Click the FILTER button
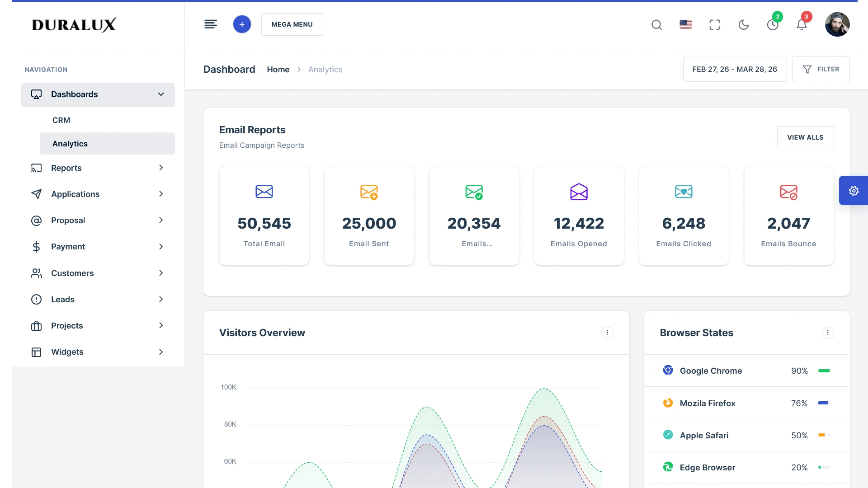Viewport: 868px width, 488px height. (821, 69)
